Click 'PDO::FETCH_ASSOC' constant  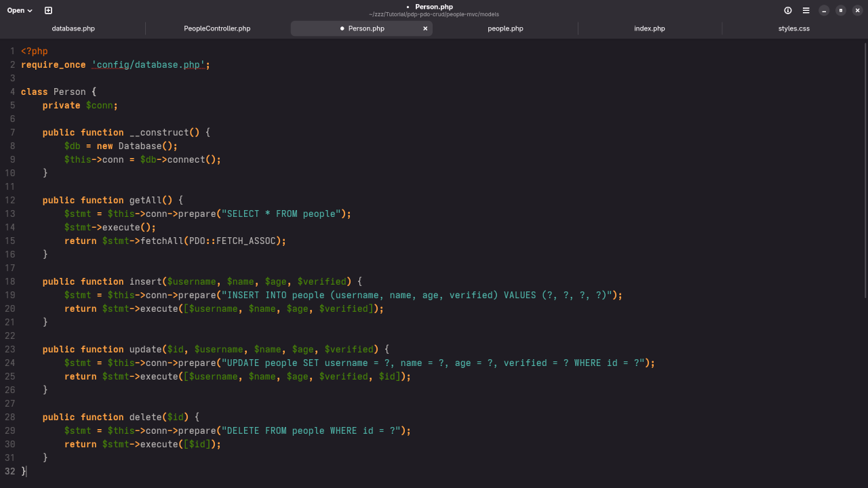233,241
